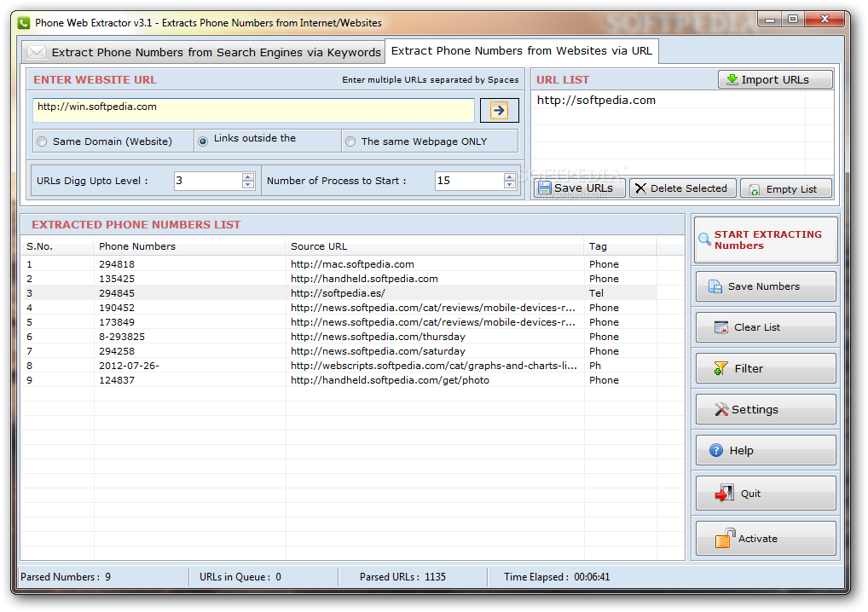The height and width of the screenshot is (612, 868).
Task: Open Help button
Action: 766,450
